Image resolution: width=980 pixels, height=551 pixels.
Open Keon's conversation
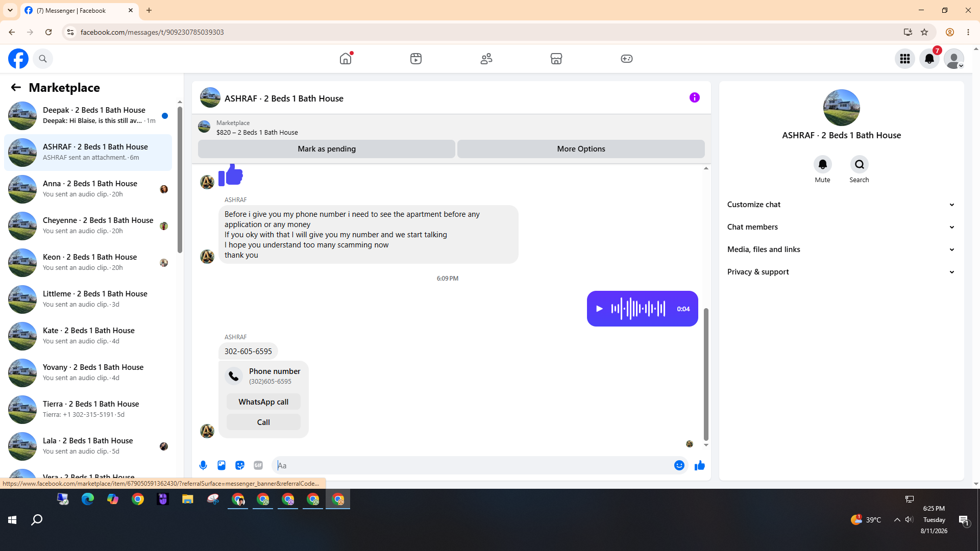pos(88,263)
